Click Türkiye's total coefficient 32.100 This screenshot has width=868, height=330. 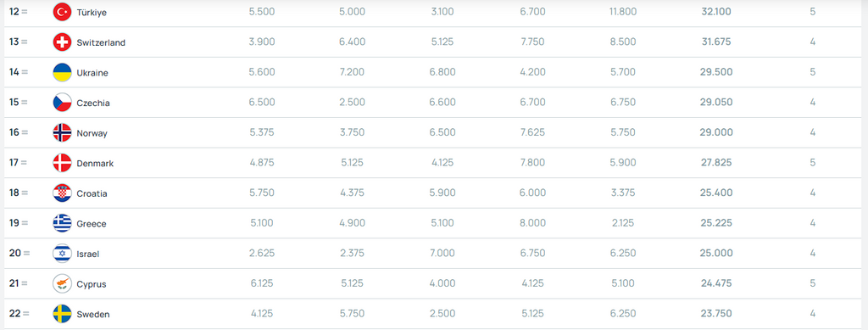[x=716, y=12]
